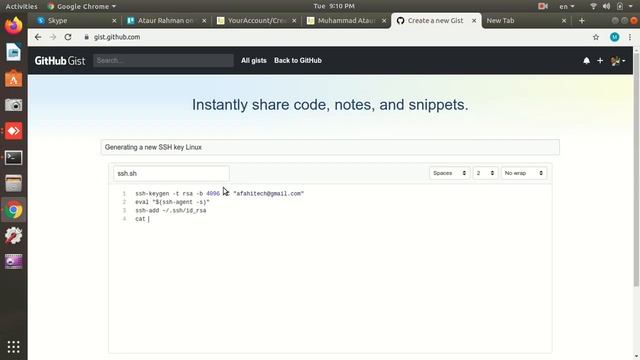This screenshot has height=360, width=640.
Task: Open the en input language menu
Action: [567, 6]
